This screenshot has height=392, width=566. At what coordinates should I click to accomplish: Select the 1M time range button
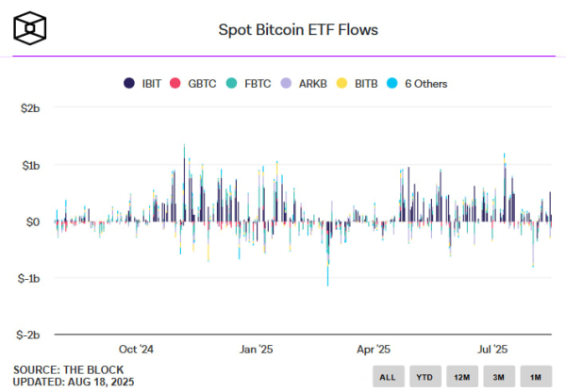tap(536, 377)
